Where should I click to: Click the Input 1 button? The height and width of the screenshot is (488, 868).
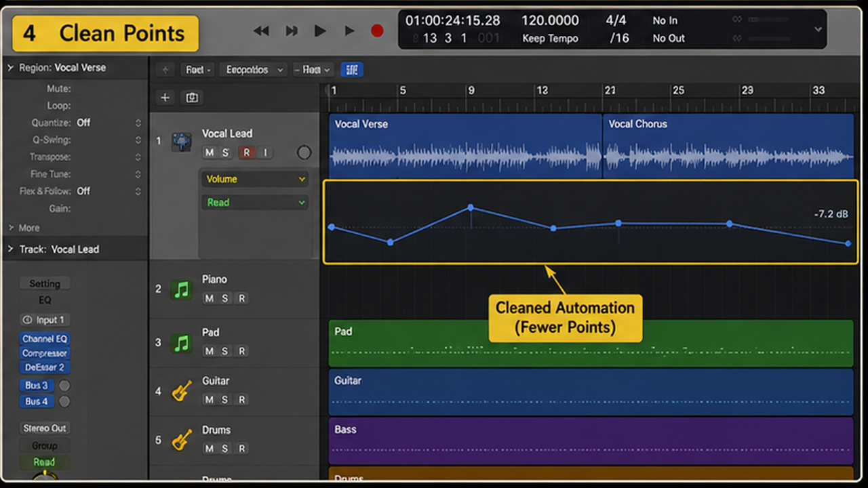[45, 320]
